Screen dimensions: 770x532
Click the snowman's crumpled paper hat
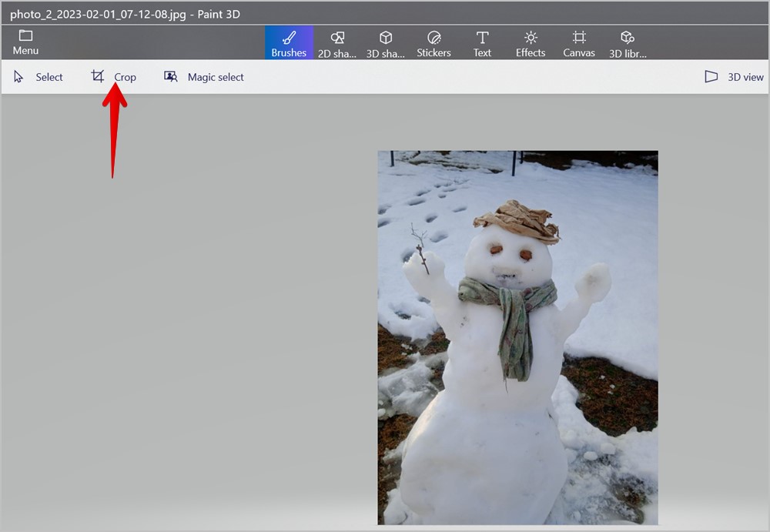pyautogui.click(x=517, y=221)
